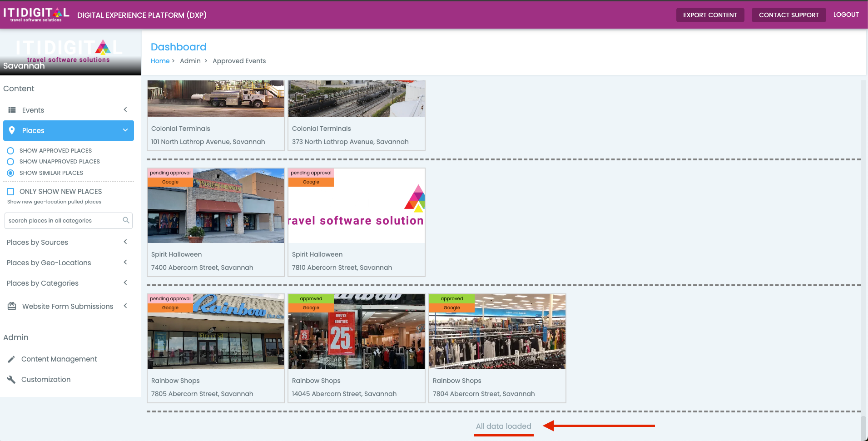This screenshot has width=868, height=441.
Task: Go to Home breadcrumb link
Action: 160,61
